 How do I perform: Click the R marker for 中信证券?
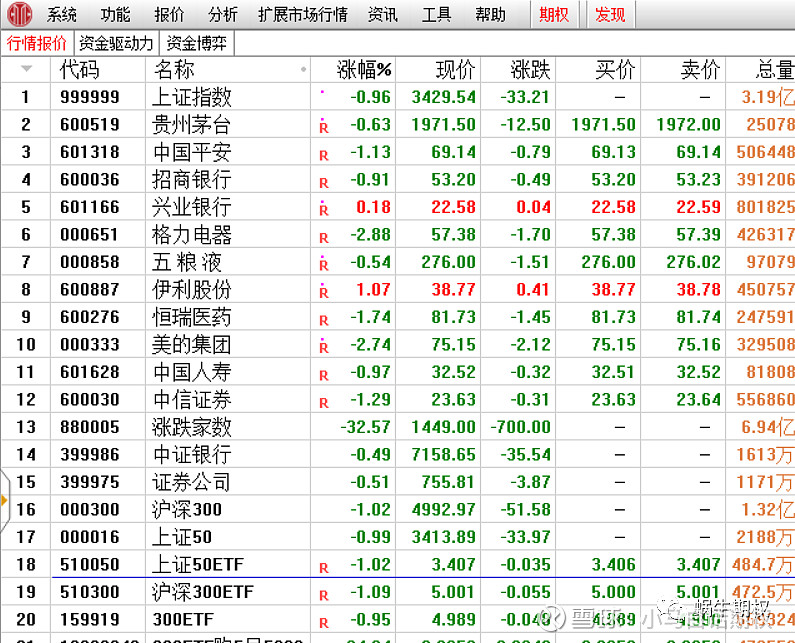[323, 403]
